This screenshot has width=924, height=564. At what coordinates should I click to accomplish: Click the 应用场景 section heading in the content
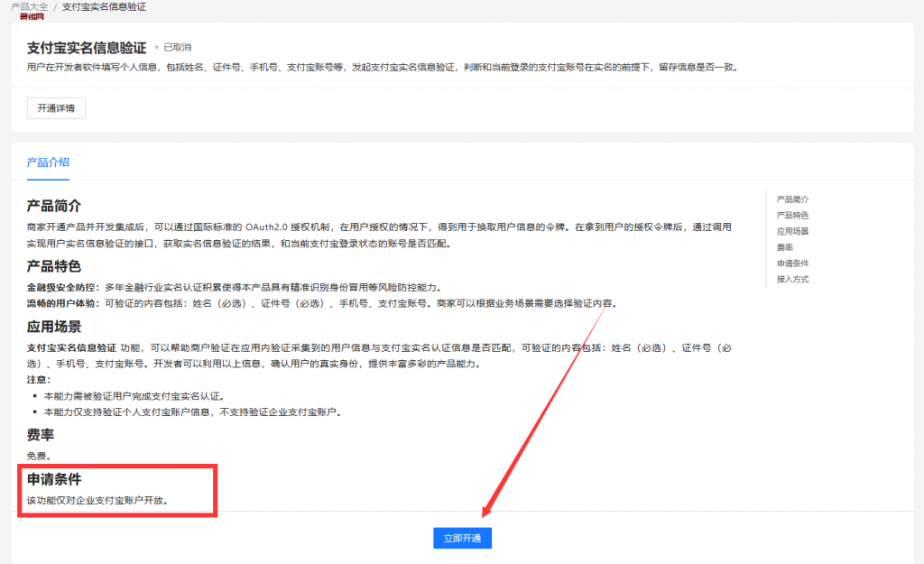[54, 327]
